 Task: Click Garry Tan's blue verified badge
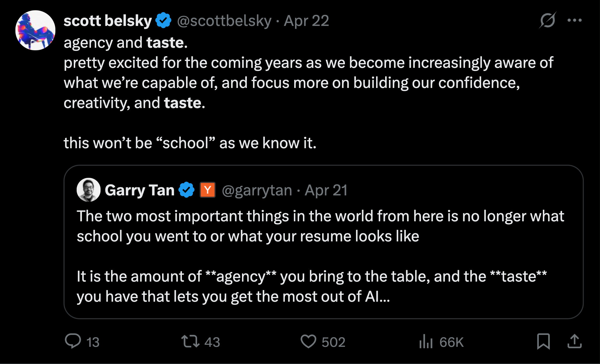(187, 190)
